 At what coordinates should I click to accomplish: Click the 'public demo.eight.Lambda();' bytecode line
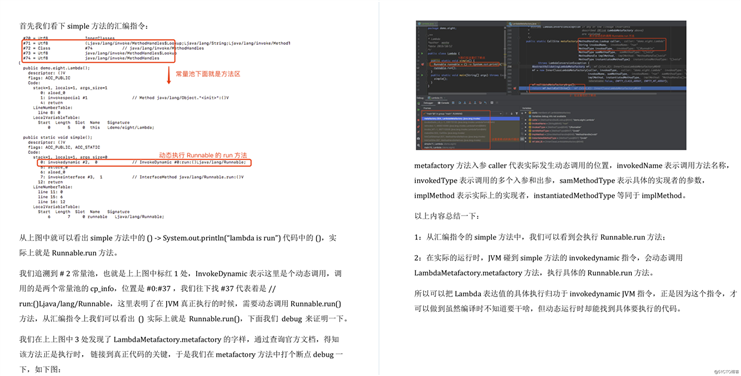[56, 68]
